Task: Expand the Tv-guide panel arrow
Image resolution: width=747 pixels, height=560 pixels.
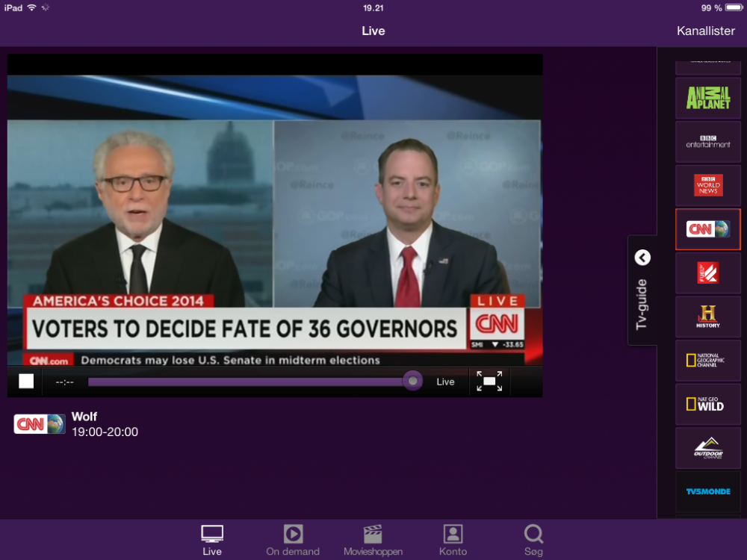Action: coord(642,258)
